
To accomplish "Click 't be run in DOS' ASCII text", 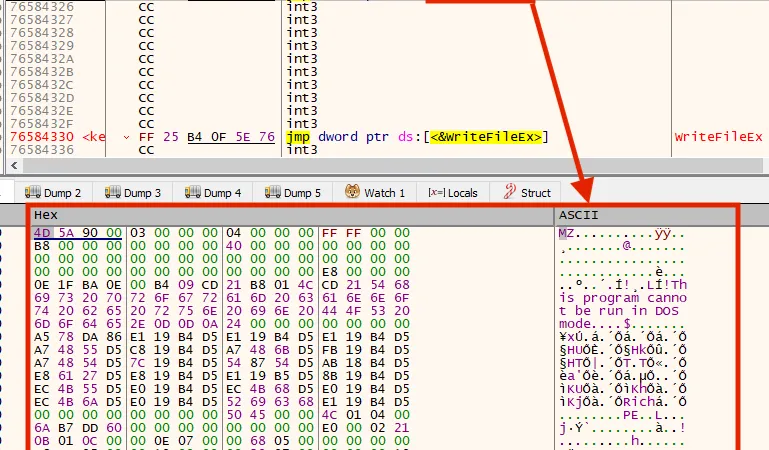I will (619, 311).
